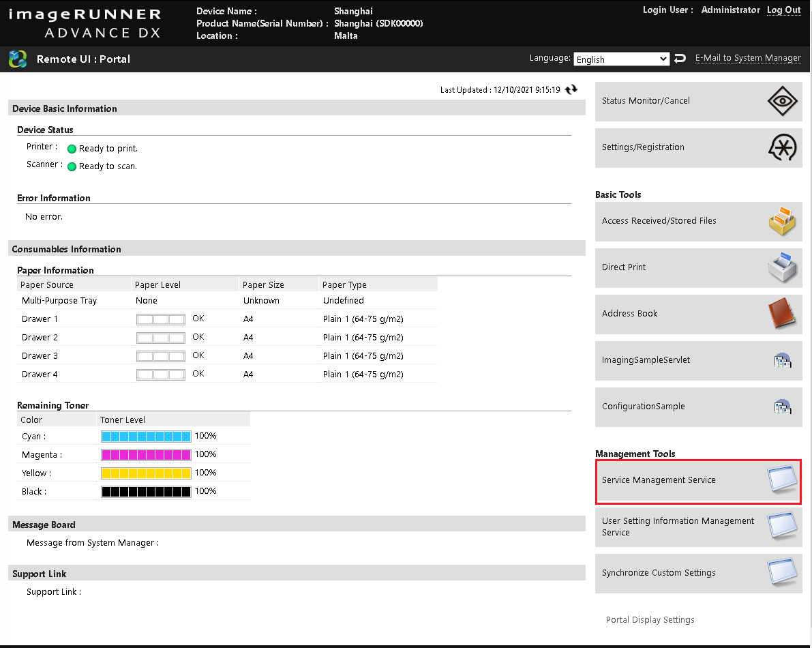Click the Log Out link
This screenshot has width=812, height=648.
pos(783,10)
